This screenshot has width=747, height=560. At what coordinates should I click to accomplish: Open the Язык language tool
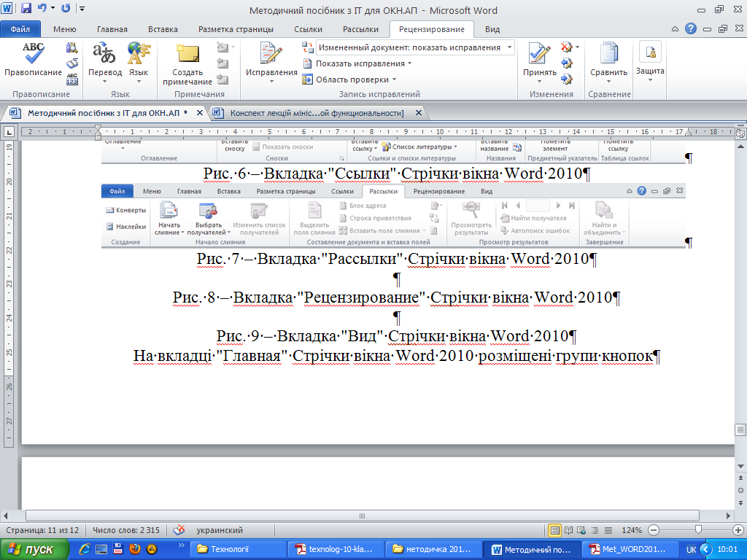point(139,59)
